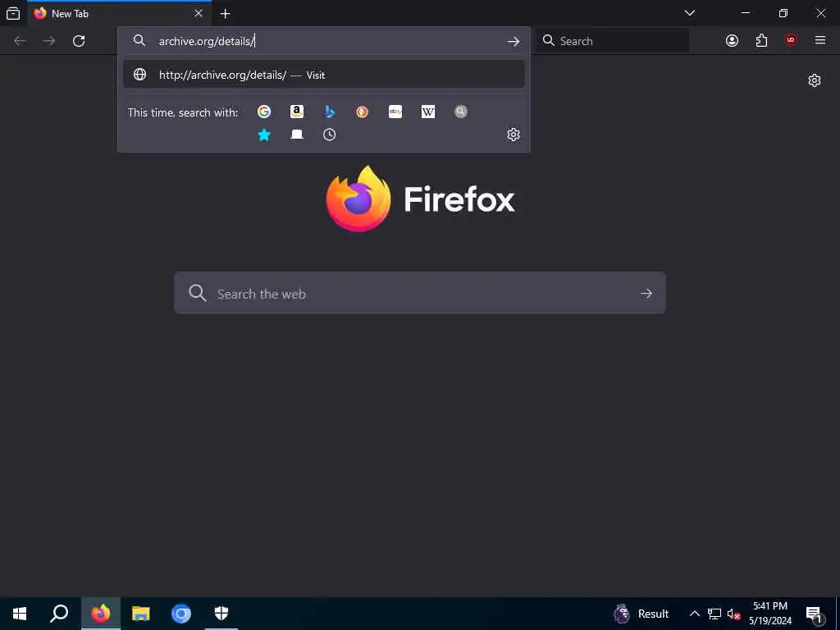The height and width of the screenshot is (630, 840).
Task: Open the application hamburger menu
Action: pyautogui.click(x=820, y=41)
